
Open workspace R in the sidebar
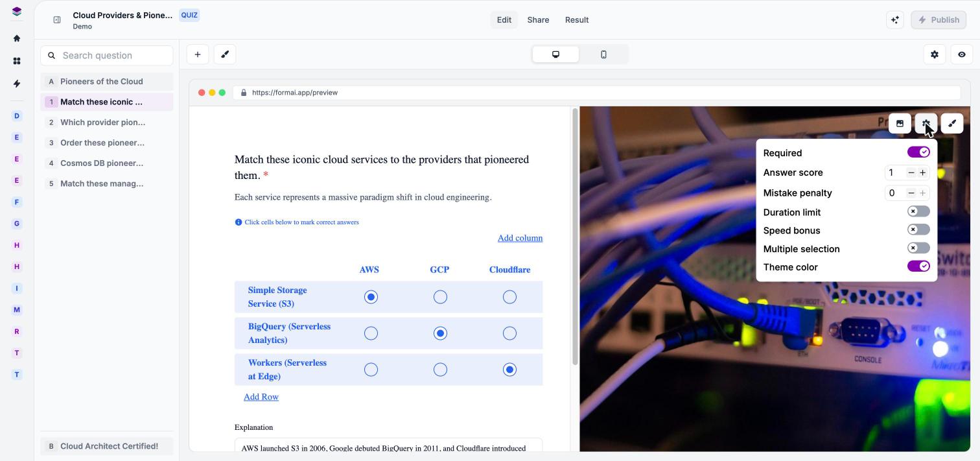(x=17, y=331)
